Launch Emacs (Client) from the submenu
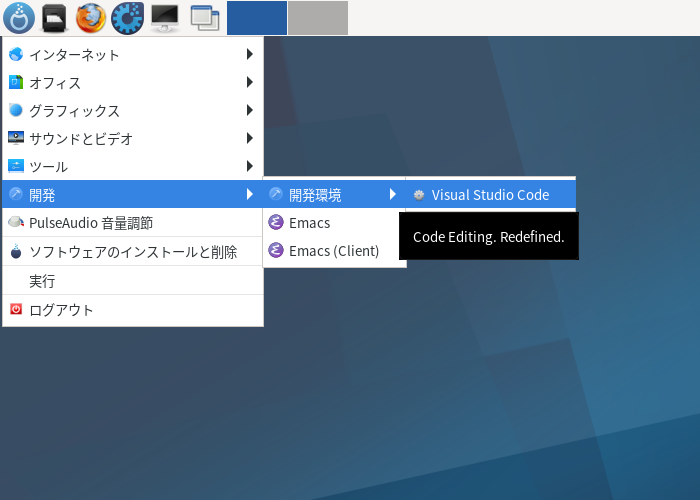The image size is (700, 500). click(x=335, y=250)
